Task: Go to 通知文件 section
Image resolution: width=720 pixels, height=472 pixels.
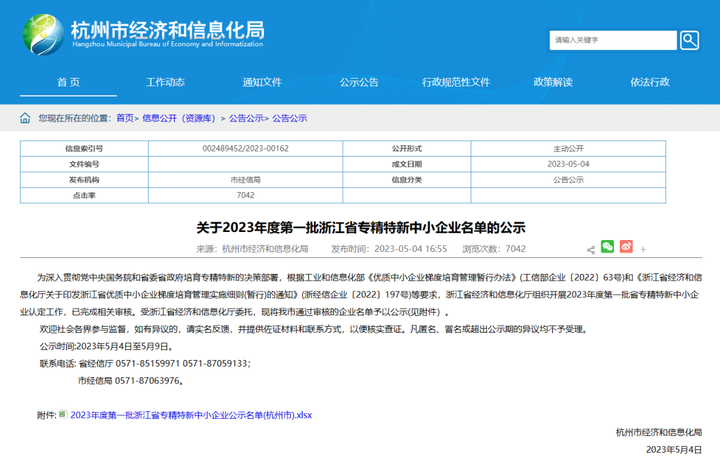Action: pos(262,82)
